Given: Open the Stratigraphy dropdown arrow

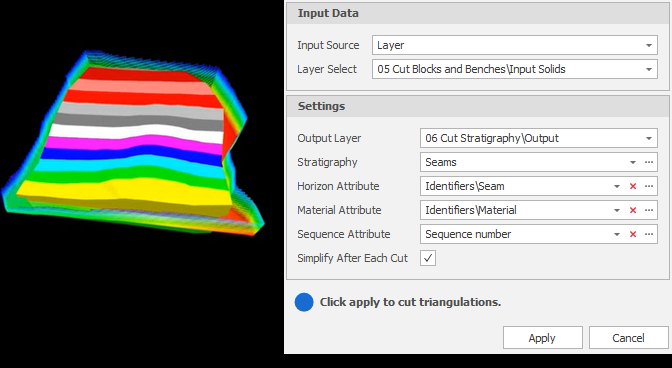Looking at the screenshot, I should point(633,162).
